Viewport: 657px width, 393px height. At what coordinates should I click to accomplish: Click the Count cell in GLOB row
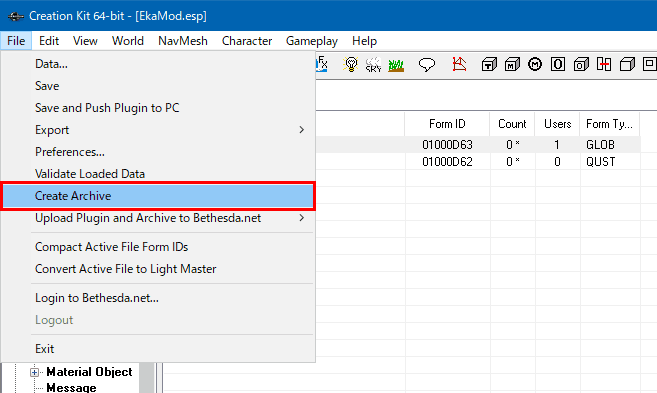[x=512, y=145]
